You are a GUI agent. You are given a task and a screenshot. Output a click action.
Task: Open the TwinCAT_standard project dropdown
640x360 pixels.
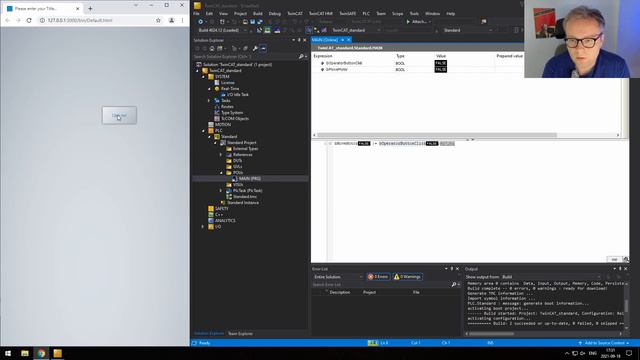(356, 30)
